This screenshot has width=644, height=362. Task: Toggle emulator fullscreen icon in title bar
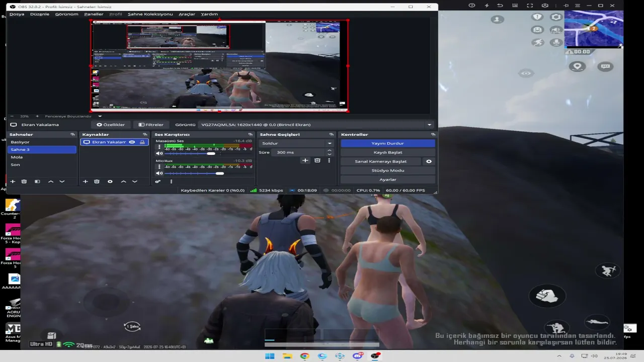point(530,6)
